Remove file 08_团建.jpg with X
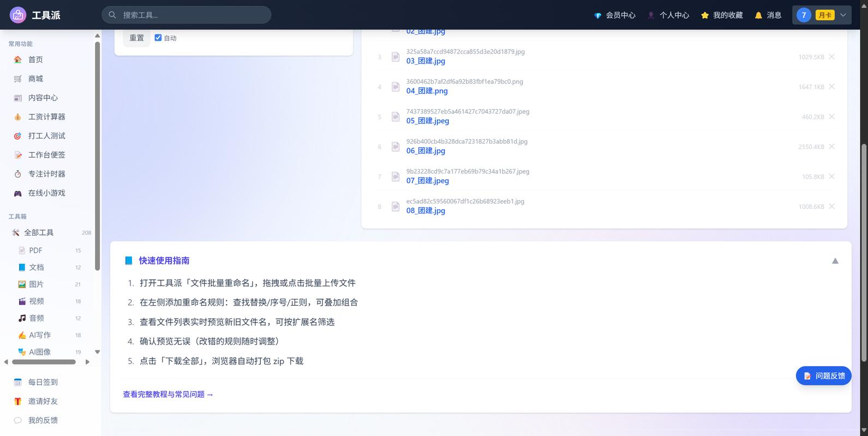The width and height of the screenshot is (868, 436). pos(831,207)
